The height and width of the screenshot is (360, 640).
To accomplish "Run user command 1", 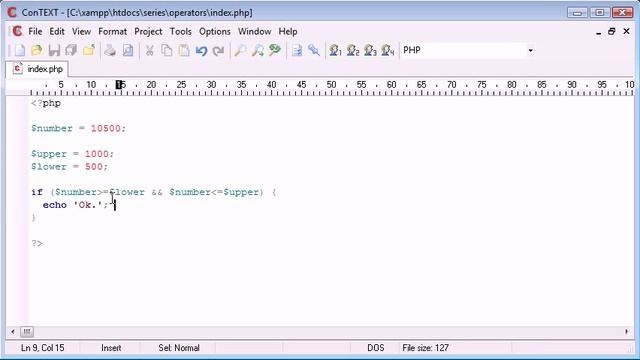I will (336, 51).
